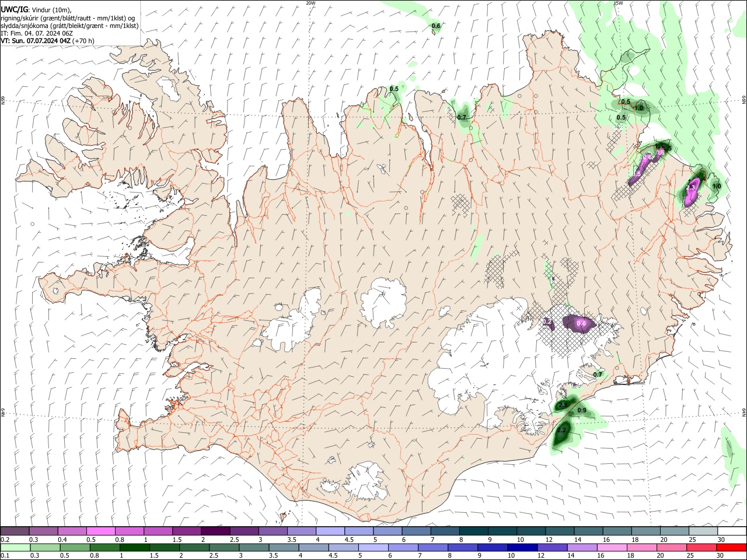747x560 pixels.
Task: Pick the bright magenta 0.5 swatch in upper row
Action: (x=100, y=531)
